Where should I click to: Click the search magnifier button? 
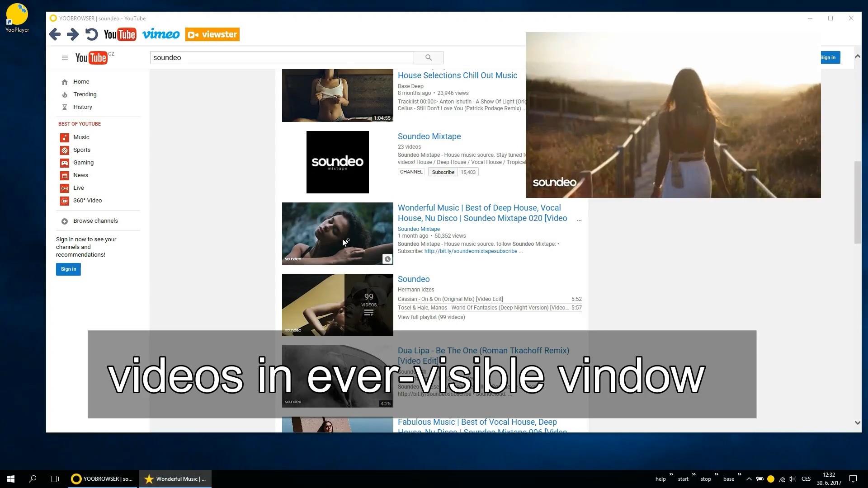[429, 57]
